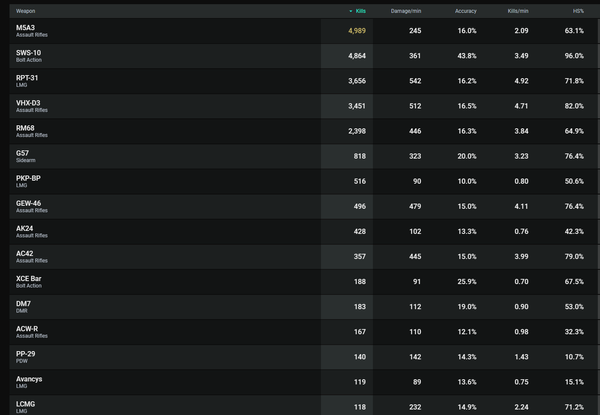This screenshot has width=600, height=415.
Task: Select the GEW-46 weapon entry
Action: pyautogui.click(x=304, y=207)
